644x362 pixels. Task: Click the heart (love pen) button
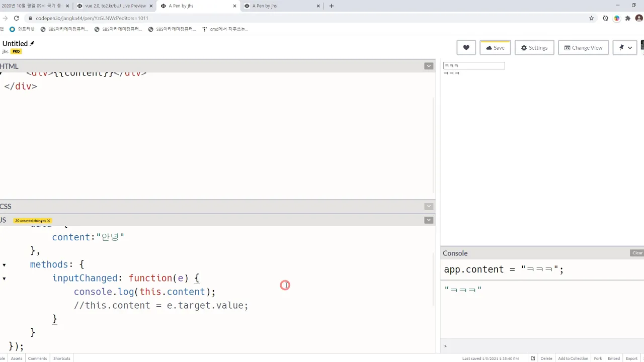click(466, 48)
